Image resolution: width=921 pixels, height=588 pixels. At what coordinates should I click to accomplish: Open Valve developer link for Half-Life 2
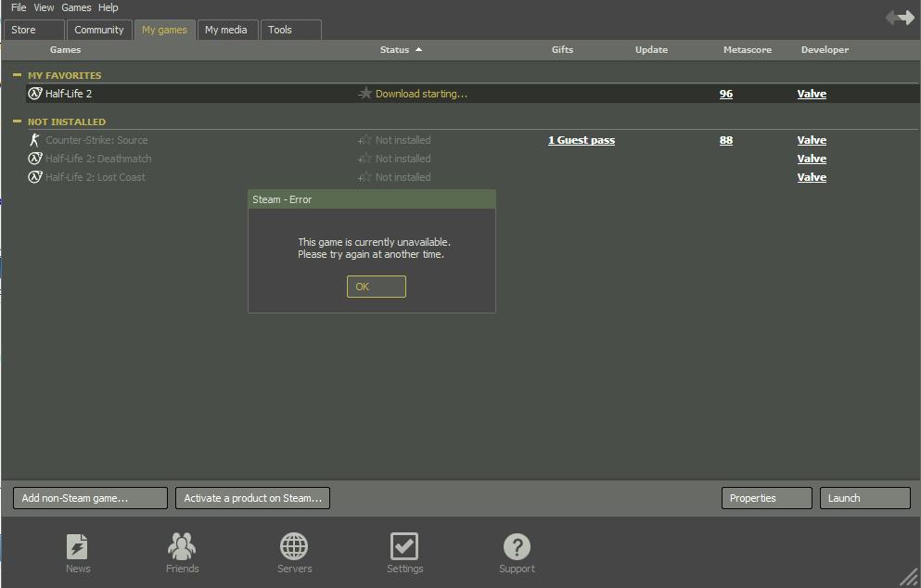(x=812, y=94)
